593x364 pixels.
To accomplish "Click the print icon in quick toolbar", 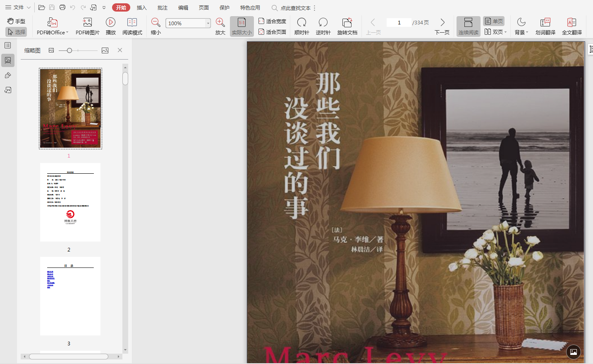I will [x=62, y=7].
